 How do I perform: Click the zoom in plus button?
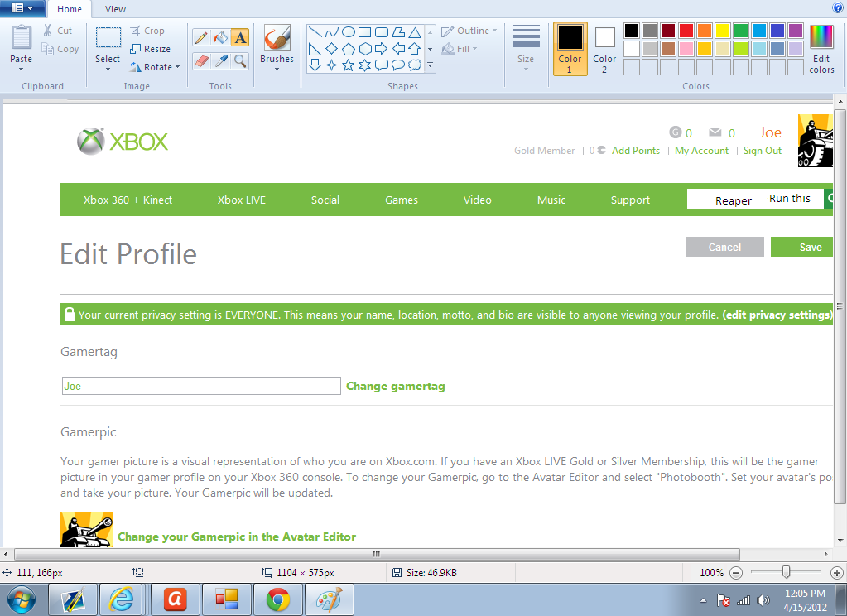point(836,573)
